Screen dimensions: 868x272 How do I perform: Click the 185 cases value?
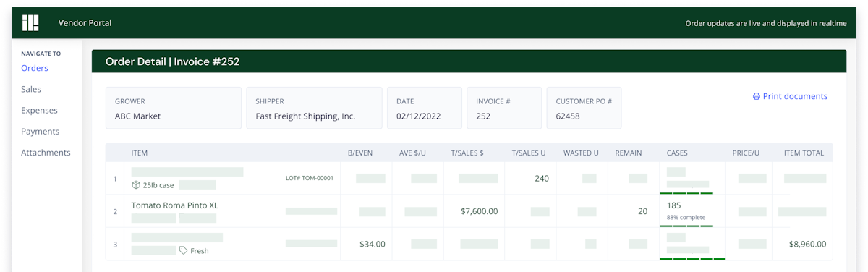(673, 205)
